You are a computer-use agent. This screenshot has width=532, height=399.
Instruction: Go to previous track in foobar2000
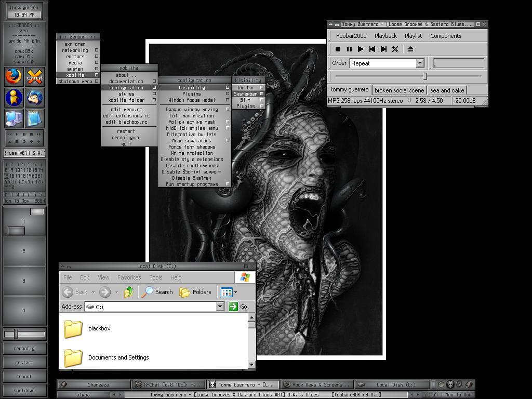pyautogui.click(x=372, y=49)
